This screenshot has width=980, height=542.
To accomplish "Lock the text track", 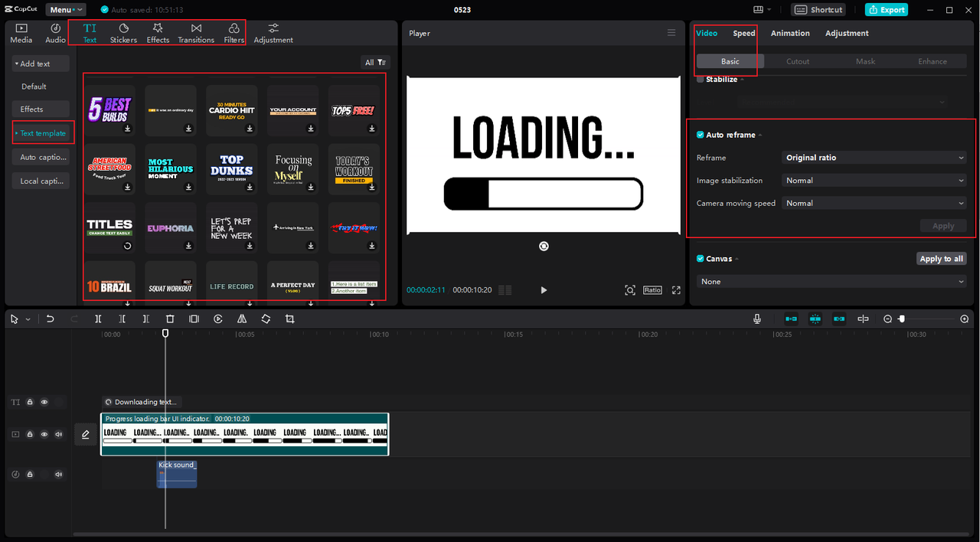I will (x=30, y=402).
